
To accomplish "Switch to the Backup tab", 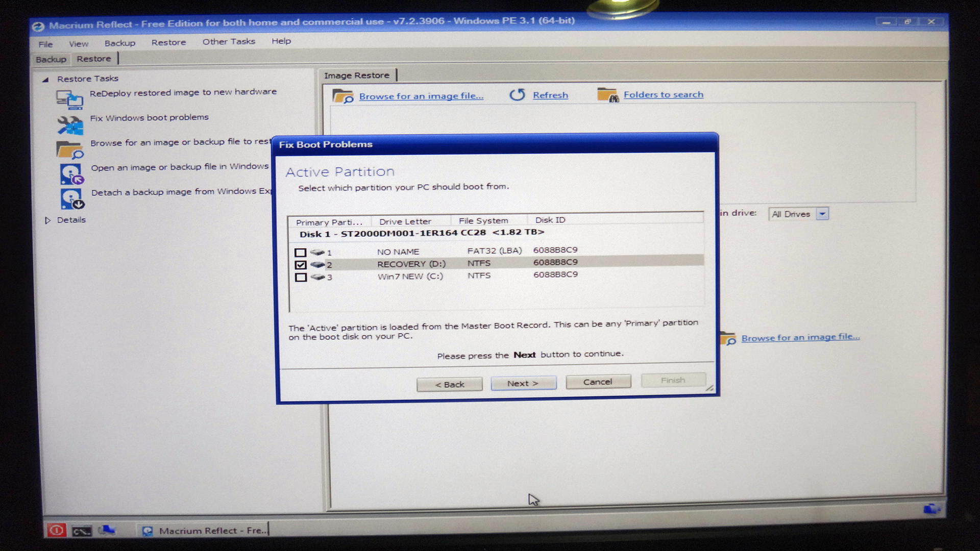I will coord(51,59).
